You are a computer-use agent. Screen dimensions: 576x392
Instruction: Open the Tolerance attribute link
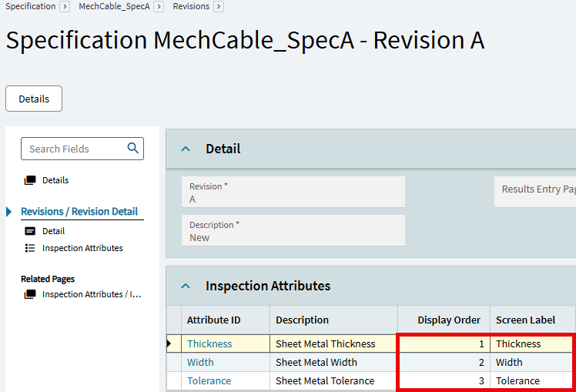coord(209,381)
